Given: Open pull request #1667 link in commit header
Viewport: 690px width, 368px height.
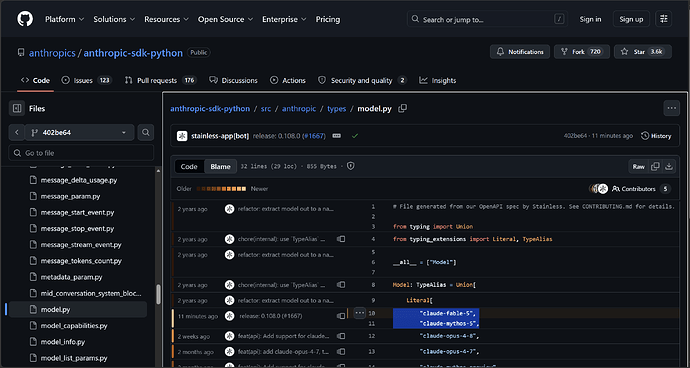Looking at the screenshot, I should pyautogui.click(x=314, y=136).
